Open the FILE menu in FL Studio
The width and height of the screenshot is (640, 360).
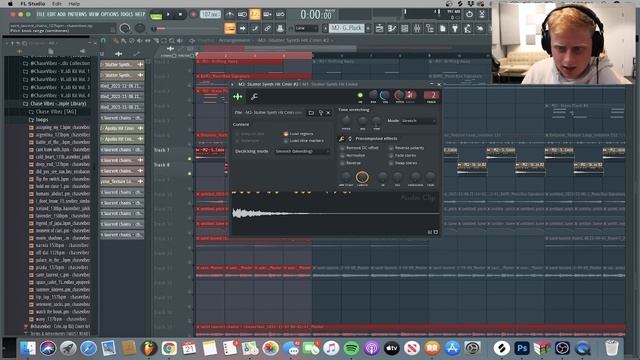40,14
